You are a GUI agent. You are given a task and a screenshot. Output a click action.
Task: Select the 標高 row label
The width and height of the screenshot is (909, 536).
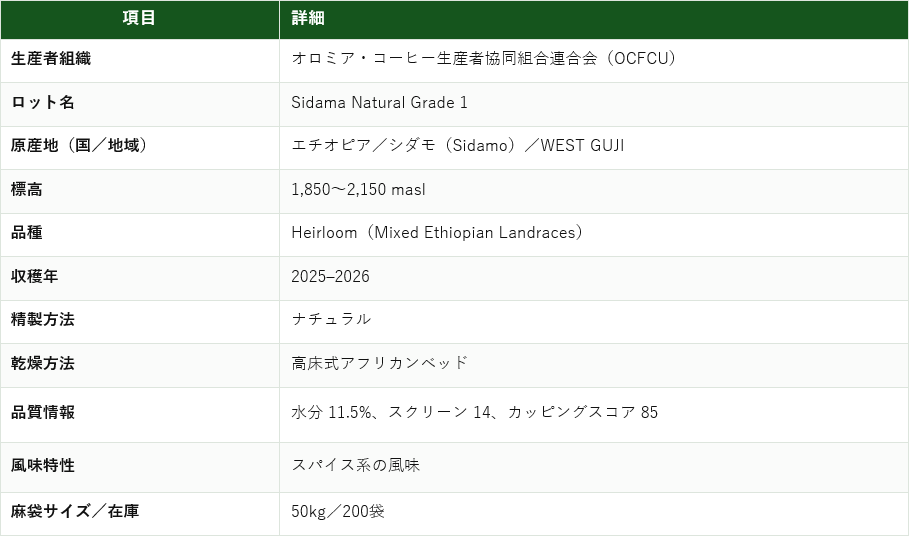(x=27, y=189)
